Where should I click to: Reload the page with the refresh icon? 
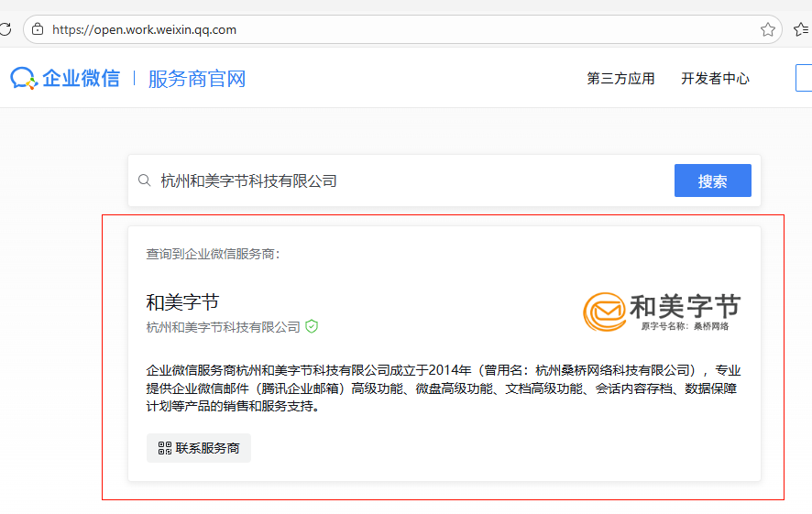tap(5, 29)
